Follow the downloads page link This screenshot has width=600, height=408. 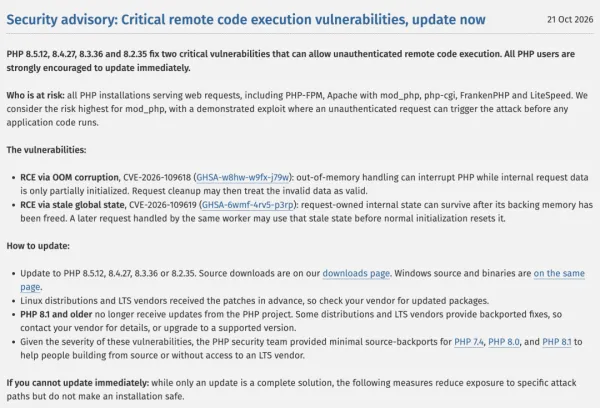click(356, 273)
